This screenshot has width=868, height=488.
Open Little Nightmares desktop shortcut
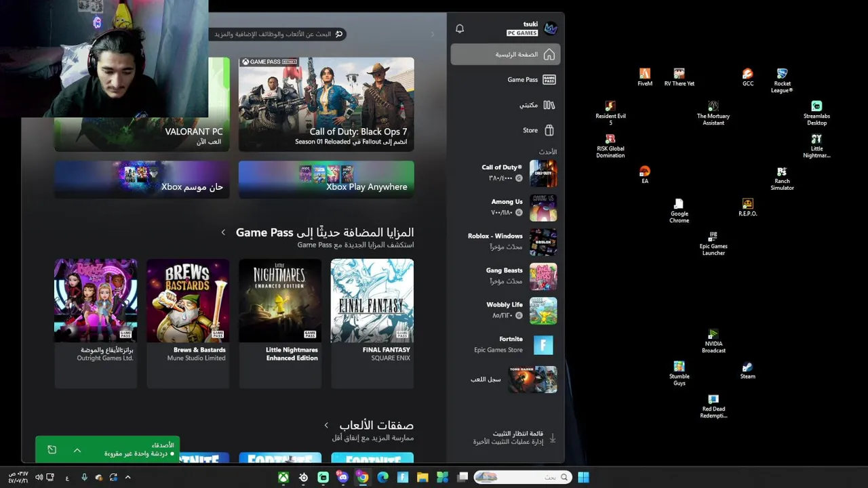tap(816, 146)
